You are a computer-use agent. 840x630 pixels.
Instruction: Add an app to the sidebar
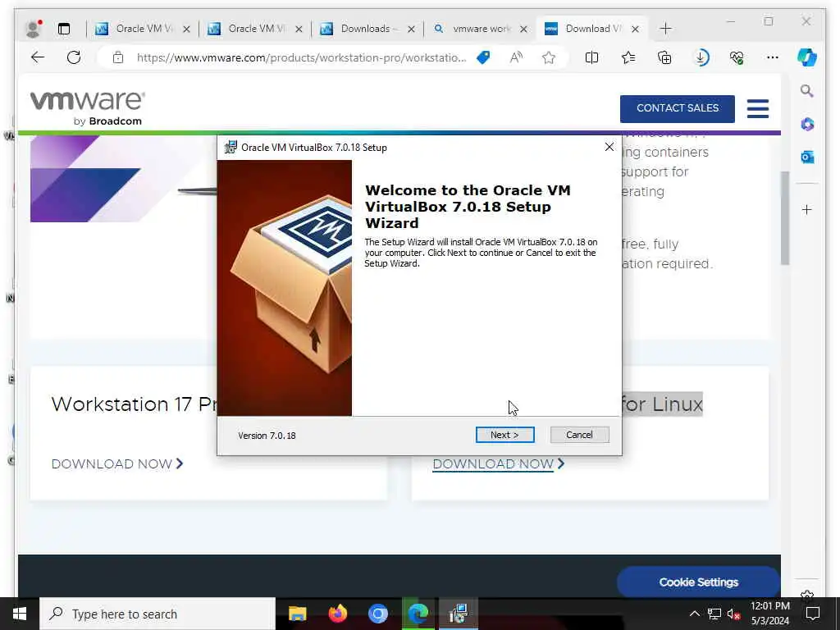[807, 209]
